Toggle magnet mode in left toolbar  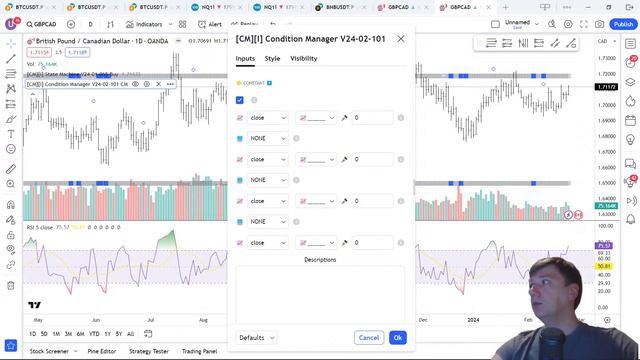pos(11,204)
